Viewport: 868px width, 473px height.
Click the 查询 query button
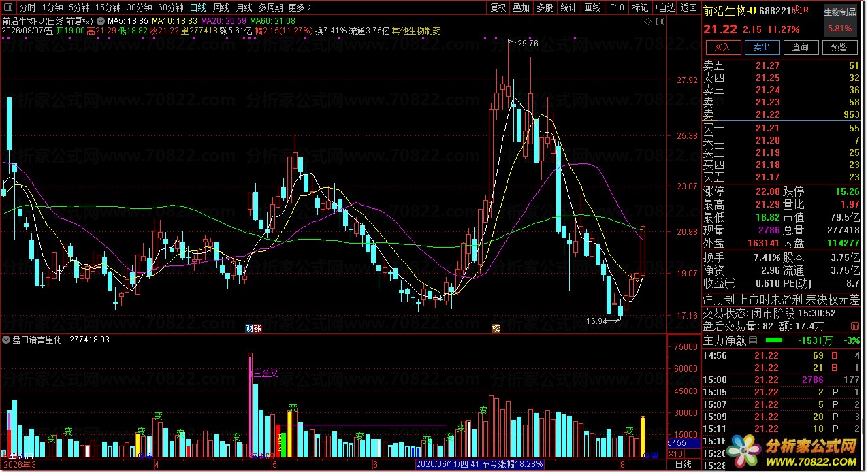[x=800, y=47]
